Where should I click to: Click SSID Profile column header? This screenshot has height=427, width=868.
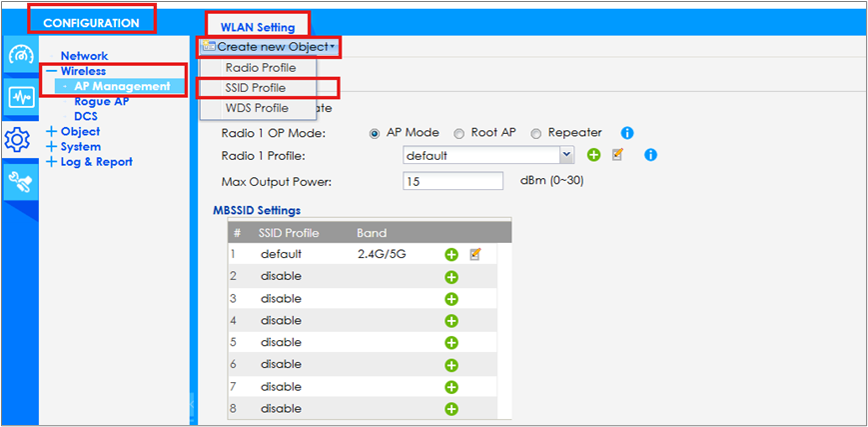click(289, 233)
